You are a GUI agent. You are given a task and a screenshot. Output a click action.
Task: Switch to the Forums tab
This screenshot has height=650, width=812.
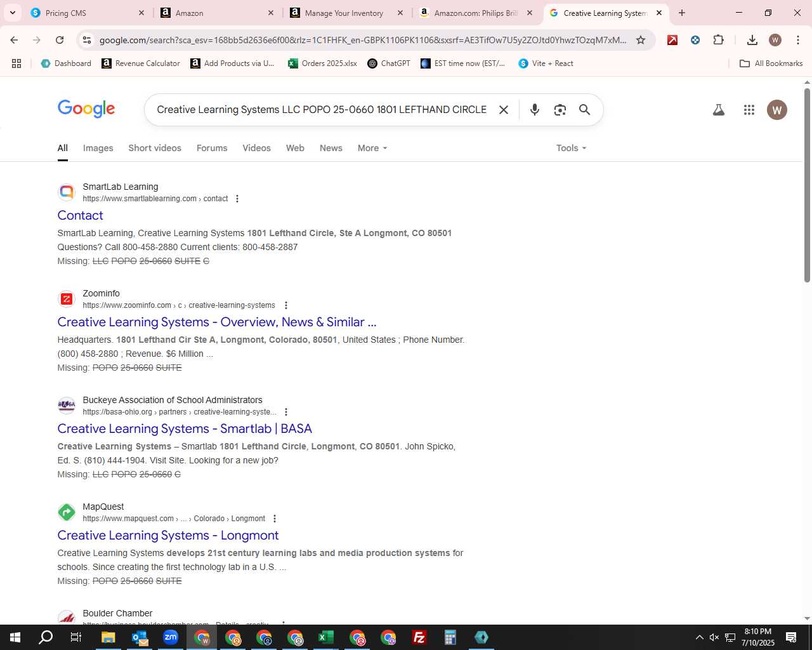click(x=212, y=148)
